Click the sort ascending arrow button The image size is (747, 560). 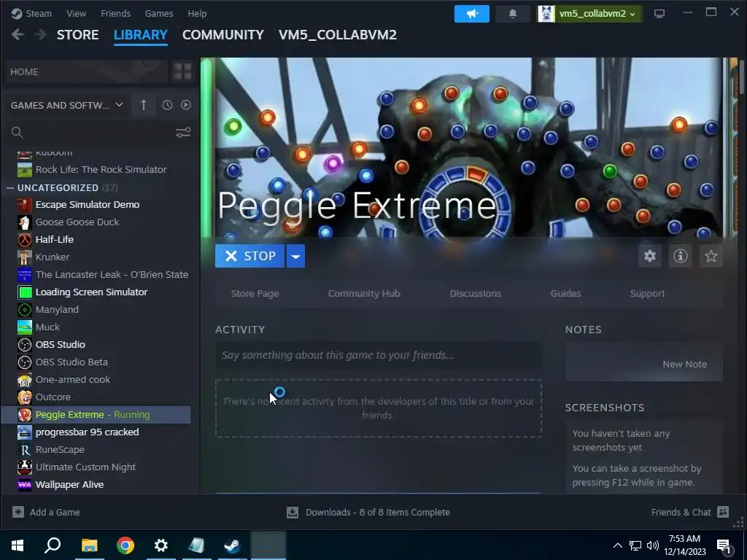[x=144, y=105]
